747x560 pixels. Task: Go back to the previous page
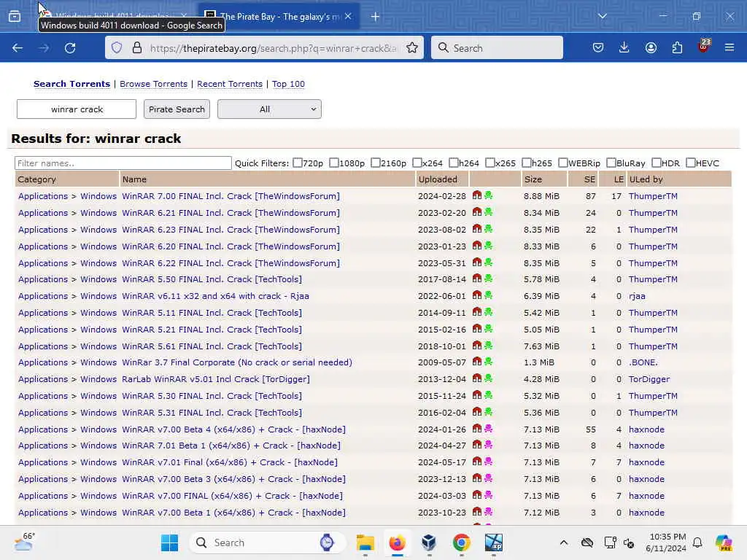pos(18,48)
